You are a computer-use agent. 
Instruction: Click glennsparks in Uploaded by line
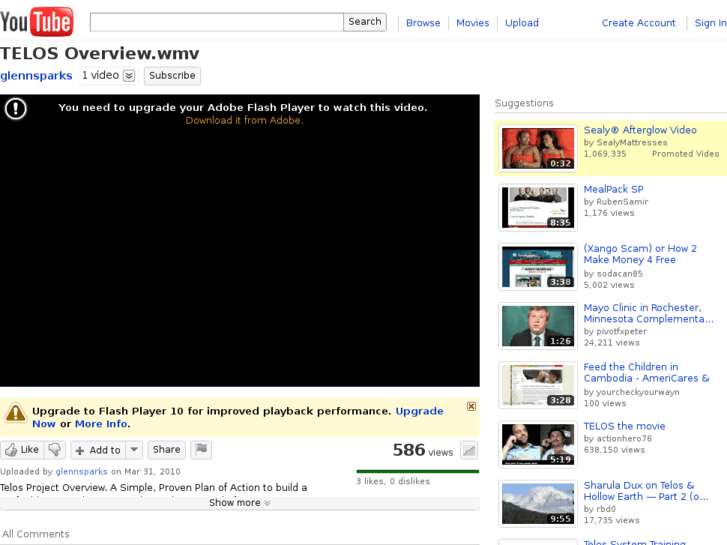82,471
